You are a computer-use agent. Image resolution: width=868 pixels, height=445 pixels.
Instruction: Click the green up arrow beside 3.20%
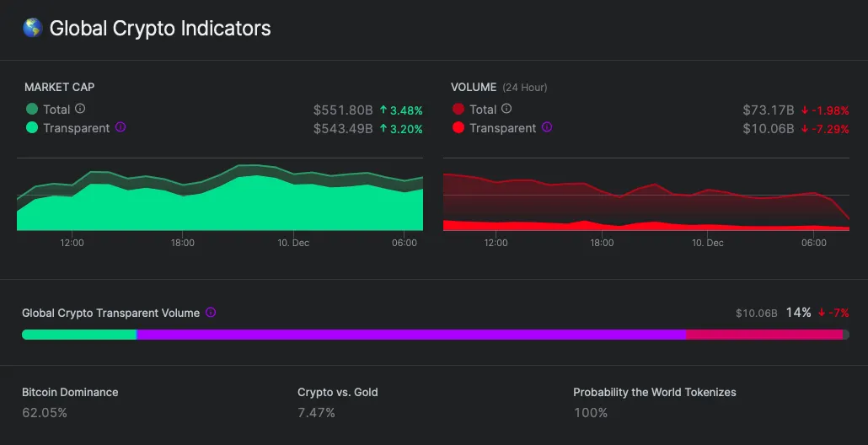[383, 129]
